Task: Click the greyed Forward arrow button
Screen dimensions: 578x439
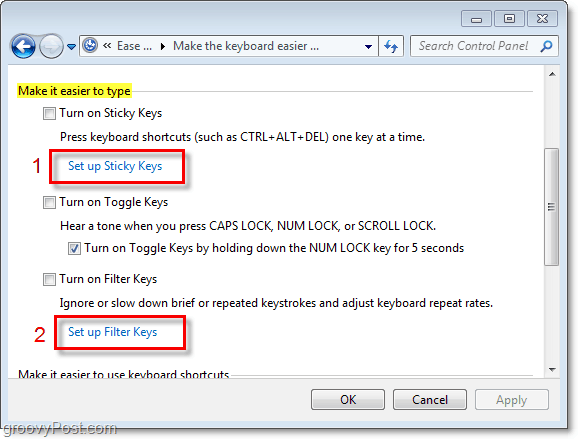Action: pos(51,46)
